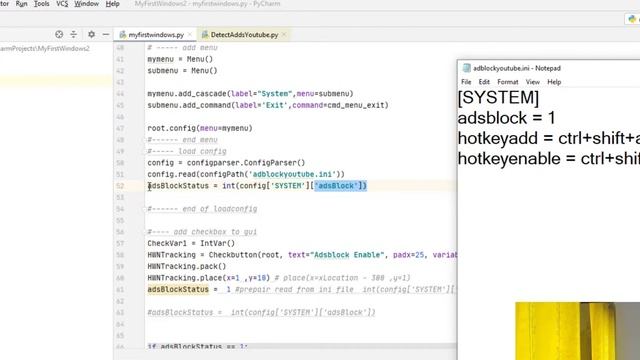The image size is (640, 360).
Task: Click the '# ----- add menu' comment
Action: pos(182,48)
